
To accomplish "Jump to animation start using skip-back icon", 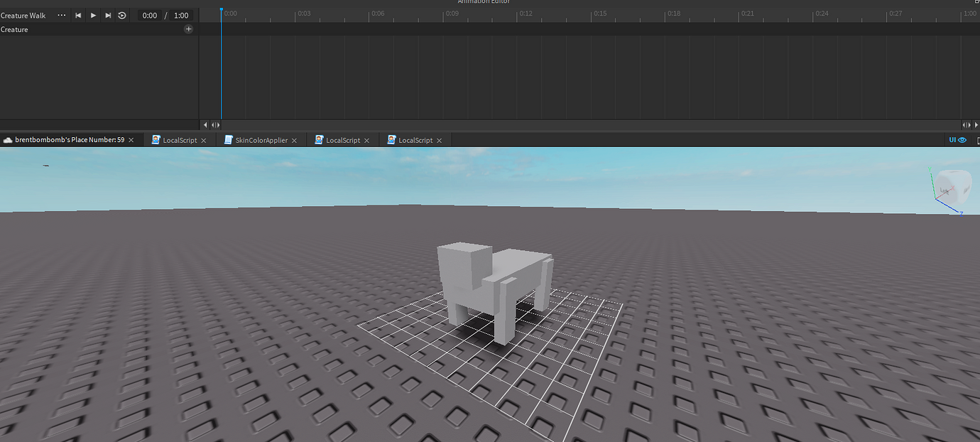I will (x=78, y=15).
